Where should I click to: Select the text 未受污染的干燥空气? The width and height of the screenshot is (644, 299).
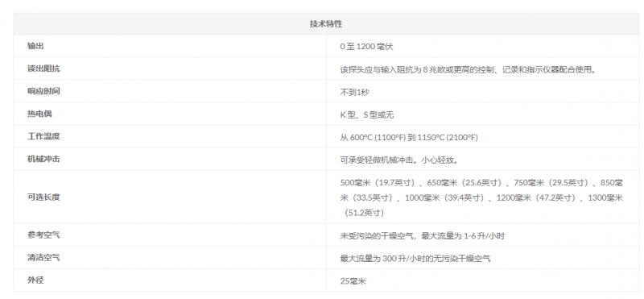click(377, 236)
